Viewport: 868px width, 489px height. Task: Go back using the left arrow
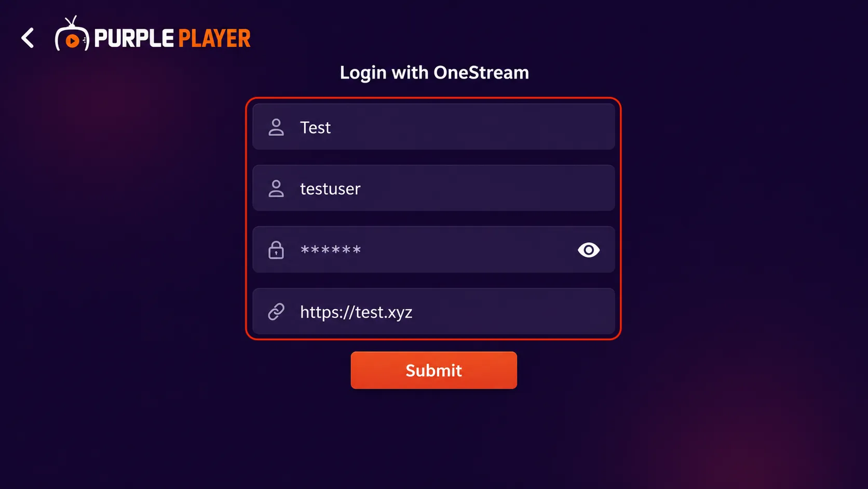[28, 38]
